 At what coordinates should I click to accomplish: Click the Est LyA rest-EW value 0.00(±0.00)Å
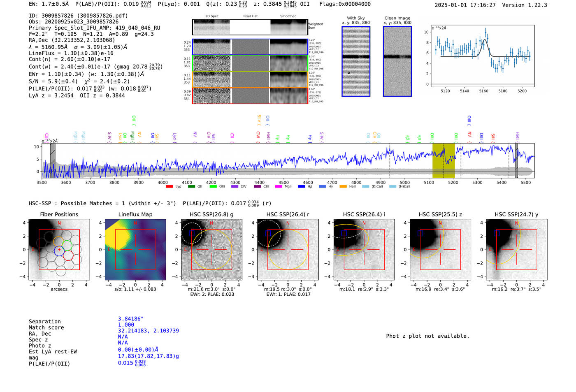(x=138, y=350)
